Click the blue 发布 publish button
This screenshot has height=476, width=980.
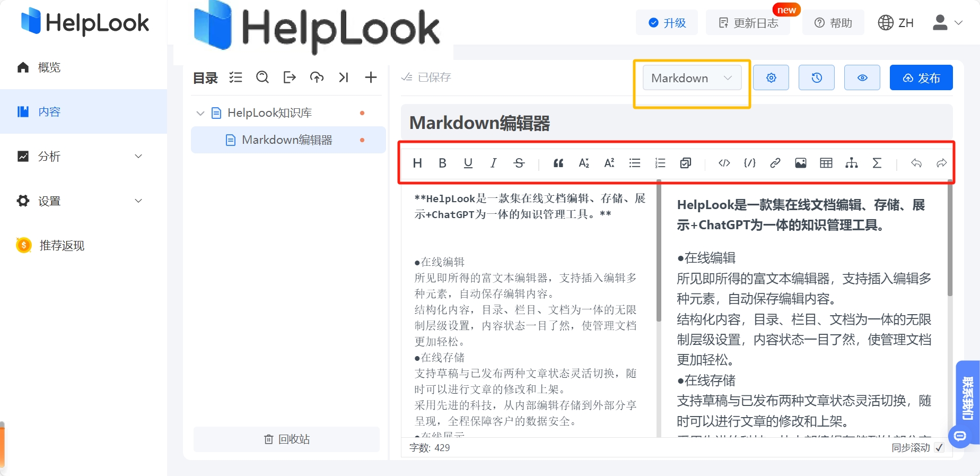point(921,78)
